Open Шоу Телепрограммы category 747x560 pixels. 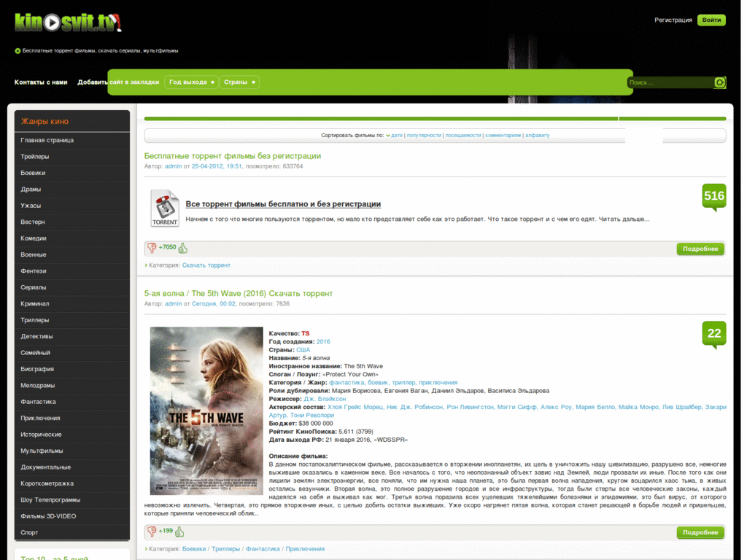(x=72, y=499)
